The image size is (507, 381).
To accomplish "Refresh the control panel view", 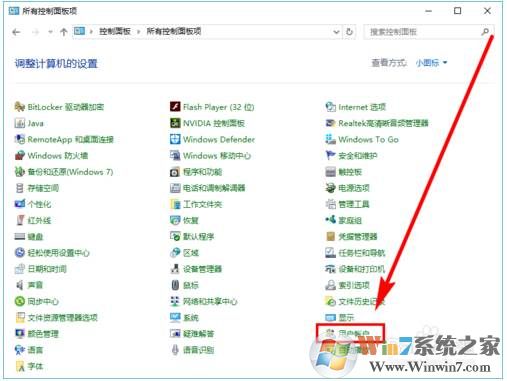I will click(349, 32).
